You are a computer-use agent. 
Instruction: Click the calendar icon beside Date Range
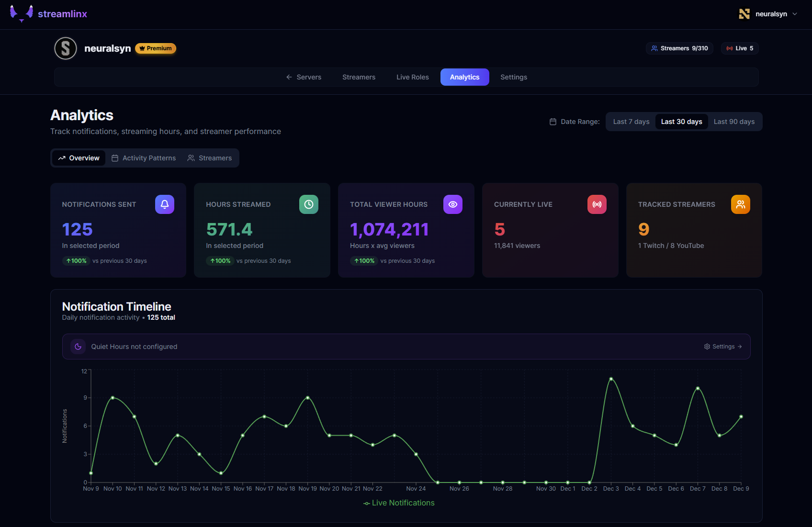coord(553,122)
